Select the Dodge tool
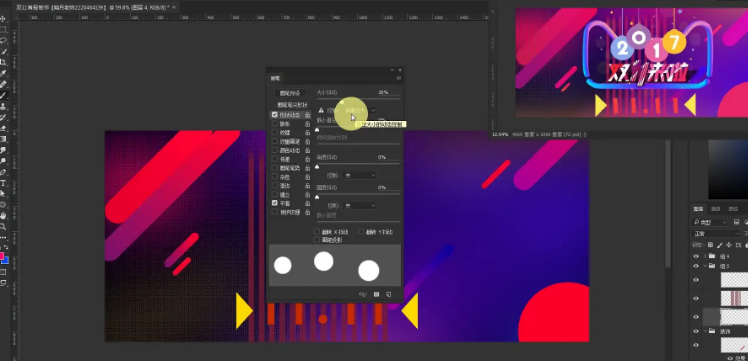The height and width of the screenshot is (361, 748). (3, 161)
